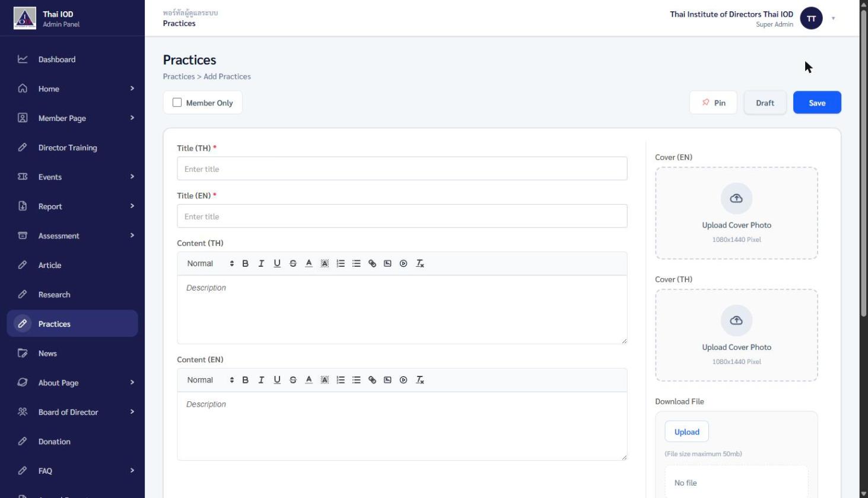The image size is (868, 498).
Task: Insert video in Content (TH) editor
Action: pyautogui.click(x=403, y=263)
